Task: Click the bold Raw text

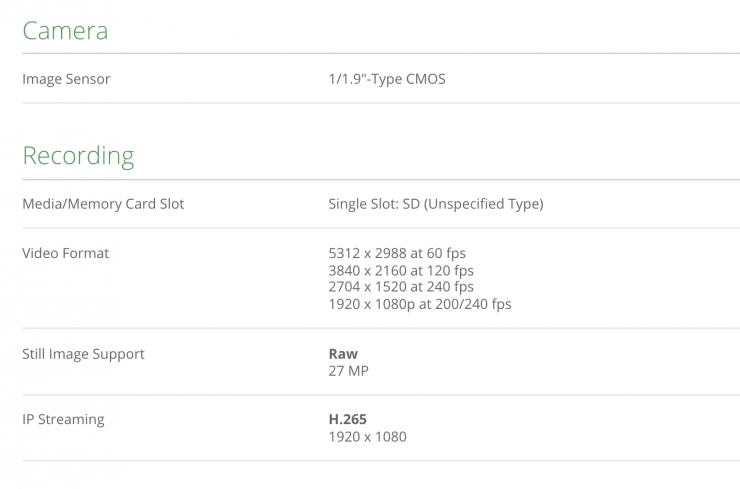Action: pos(343,354)
